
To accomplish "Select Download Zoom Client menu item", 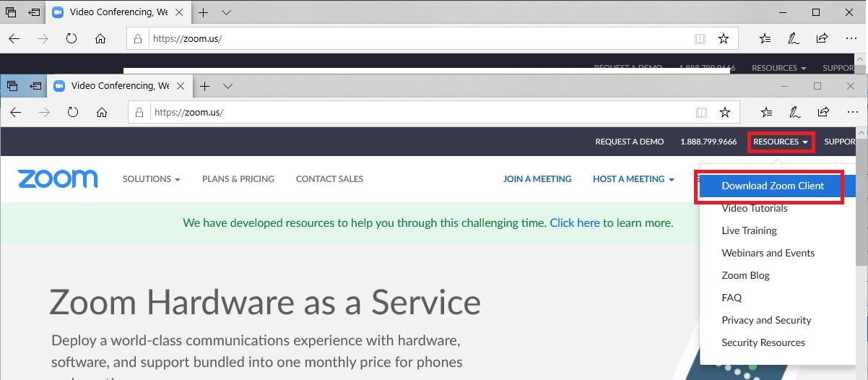I will (772, 186).
